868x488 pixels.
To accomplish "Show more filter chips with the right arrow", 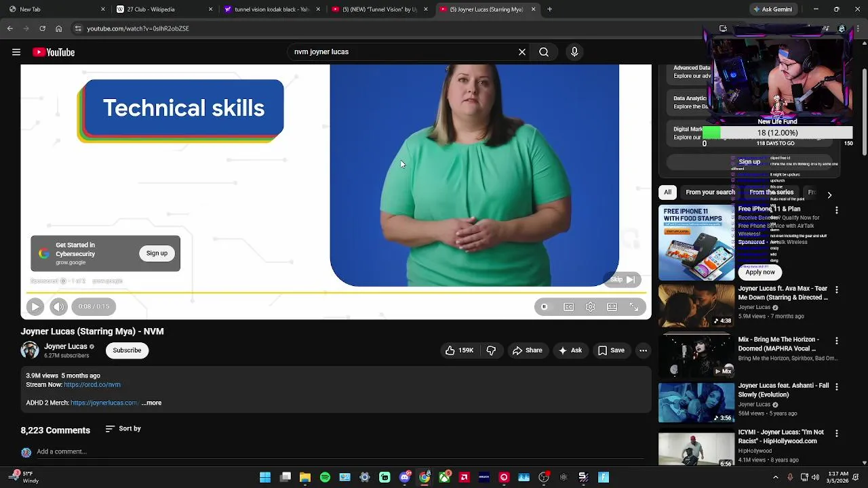I will pos(829,195).
